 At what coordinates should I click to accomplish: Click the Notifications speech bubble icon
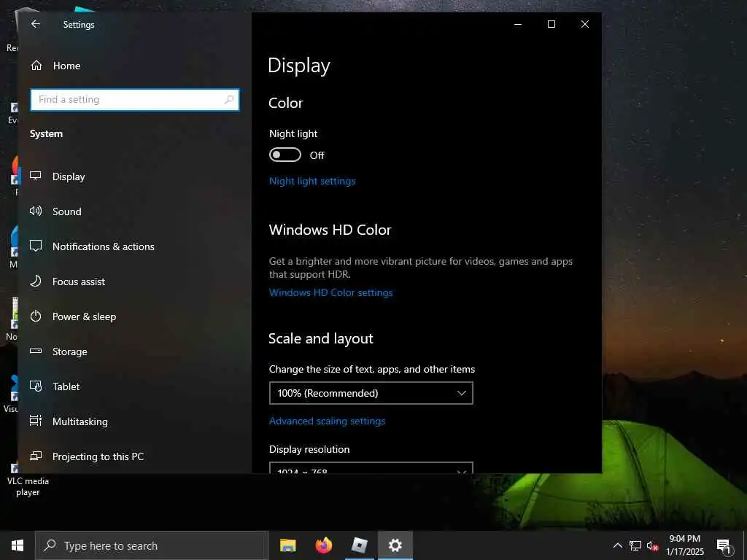(x=36, y=246)
